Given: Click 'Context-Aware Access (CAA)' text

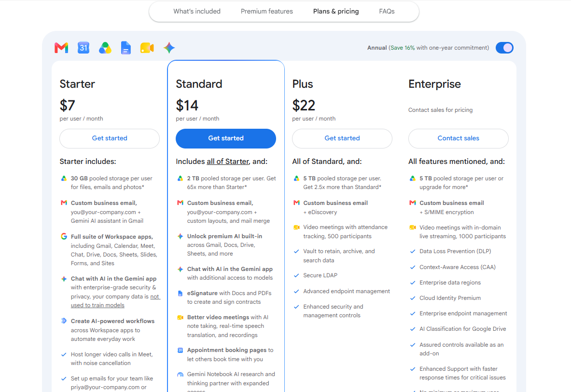Looking at the screenshot, I should pos(458,267).
